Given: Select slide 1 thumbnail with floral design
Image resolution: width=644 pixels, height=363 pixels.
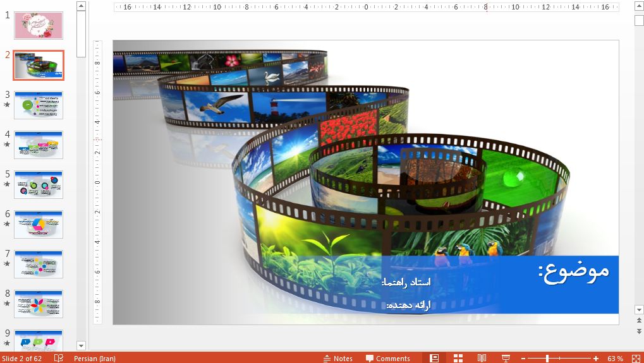Looking at the screenshot, I should [39, 25].
